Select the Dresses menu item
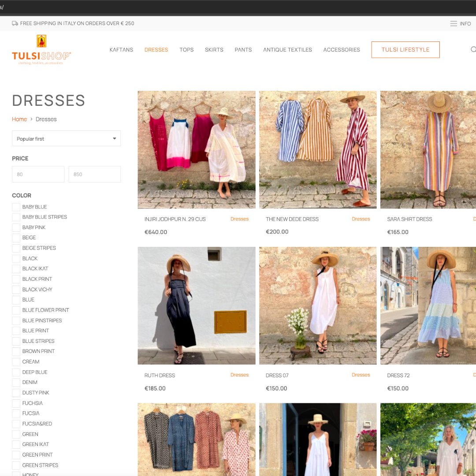476x476 pixels. (x=156, y=50)
